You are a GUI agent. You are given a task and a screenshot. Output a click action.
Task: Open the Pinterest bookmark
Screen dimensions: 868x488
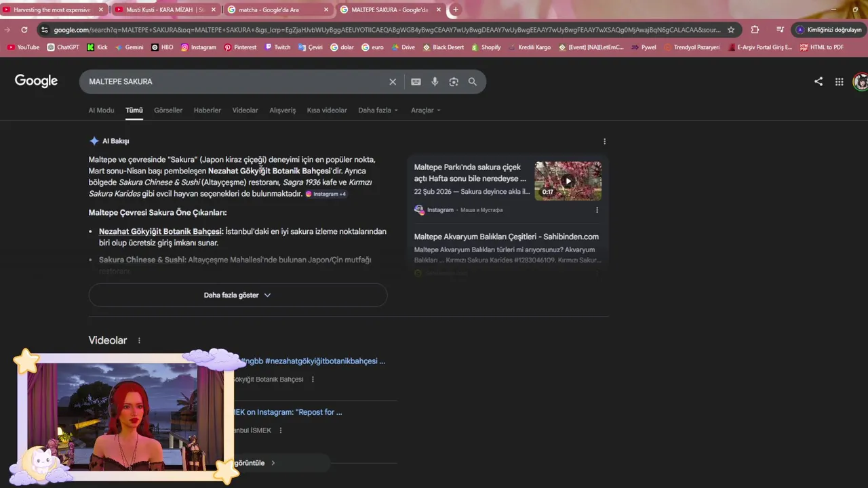(x=240, y=47)
